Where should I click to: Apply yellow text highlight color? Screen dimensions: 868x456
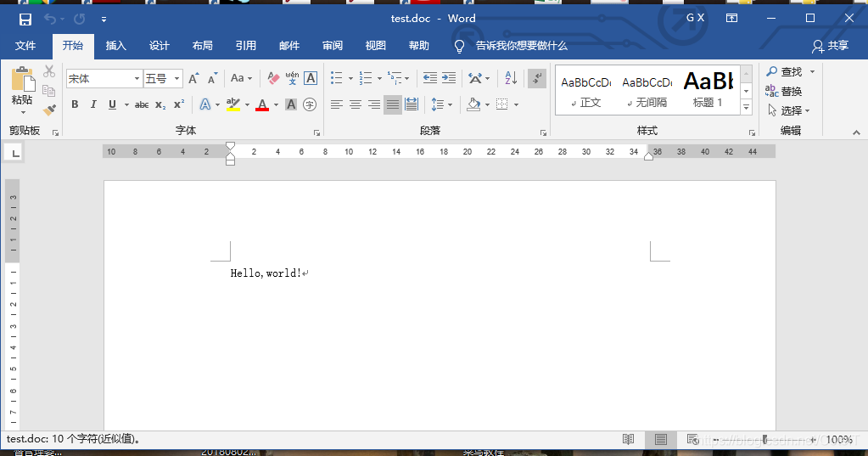(233, 104)
